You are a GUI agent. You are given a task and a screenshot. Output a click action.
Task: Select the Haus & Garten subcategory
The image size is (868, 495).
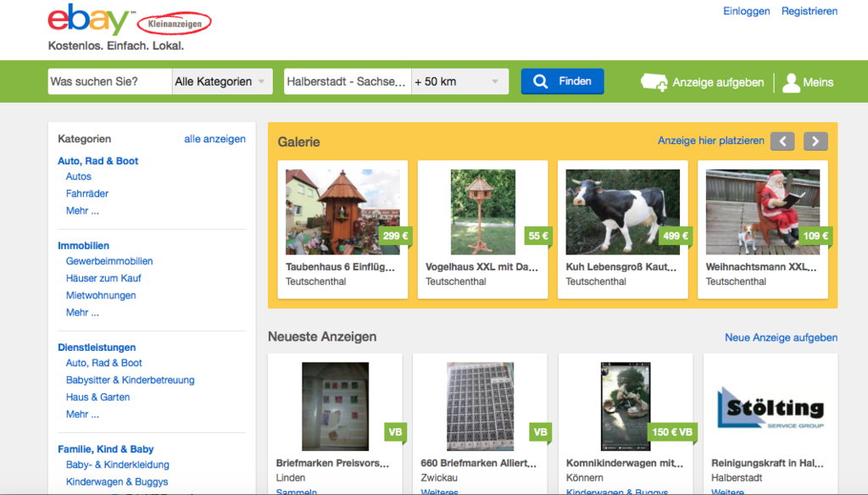click(x=98, y=398)
